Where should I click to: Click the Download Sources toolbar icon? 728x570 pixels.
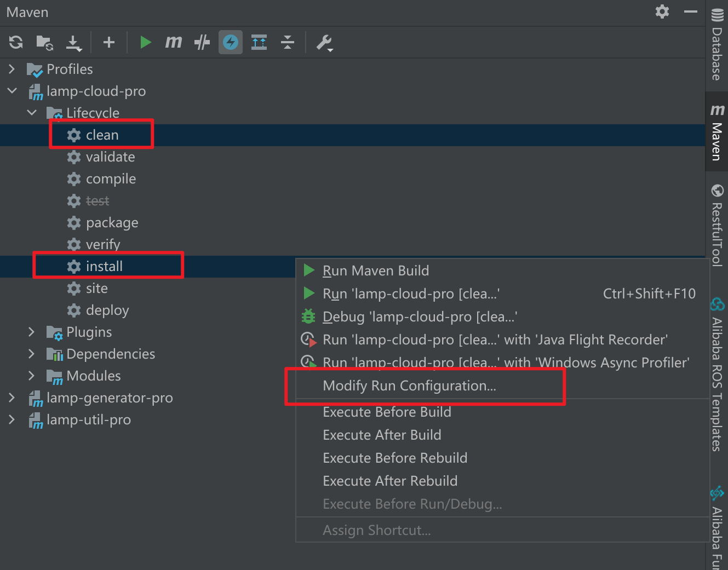pos(73,42)
